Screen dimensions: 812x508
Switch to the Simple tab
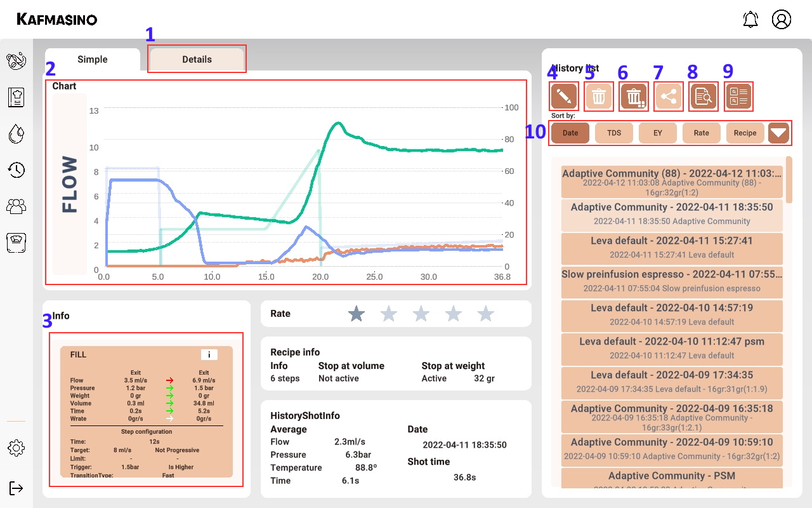point(93,59)
